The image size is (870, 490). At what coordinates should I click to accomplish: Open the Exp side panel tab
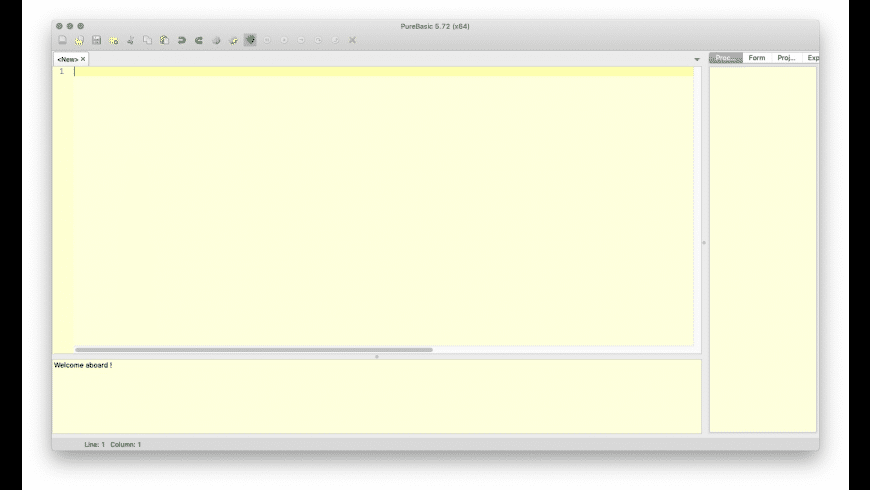click(x=812, y=58)
